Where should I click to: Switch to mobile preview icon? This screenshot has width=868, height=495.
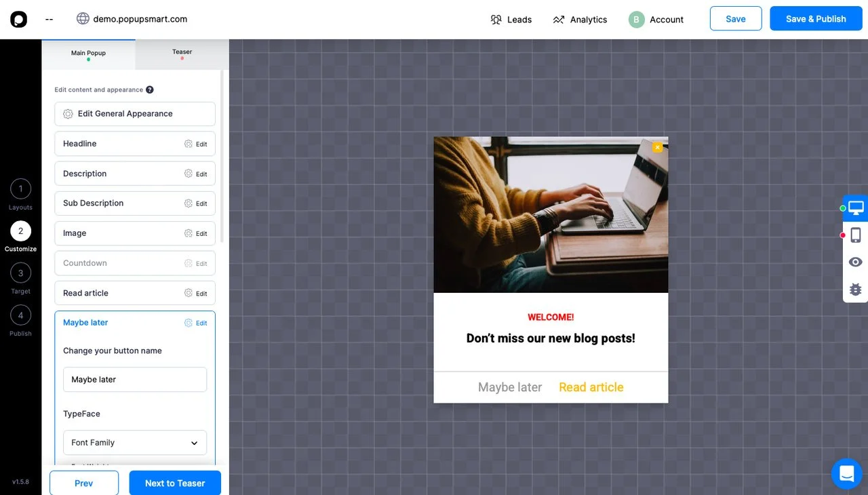(x=856, y=235)
